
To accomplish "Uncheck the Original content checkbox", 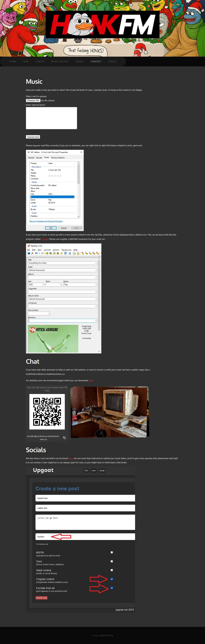I will 112,579.
